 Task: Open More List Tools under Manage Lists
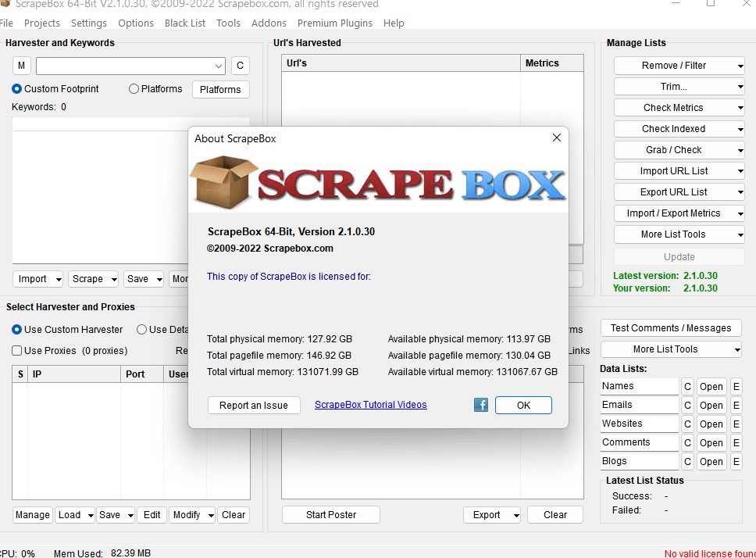679,234
